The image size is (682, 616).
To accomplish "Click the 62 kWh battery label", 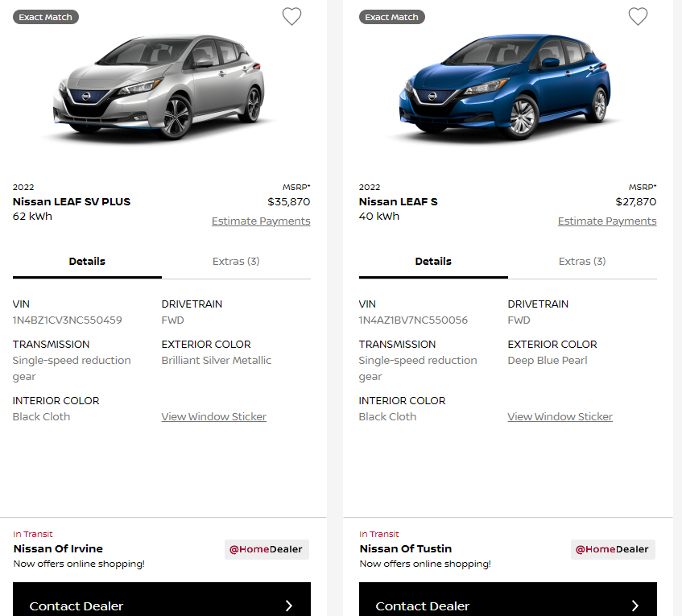I will click(x=33, y=217).
